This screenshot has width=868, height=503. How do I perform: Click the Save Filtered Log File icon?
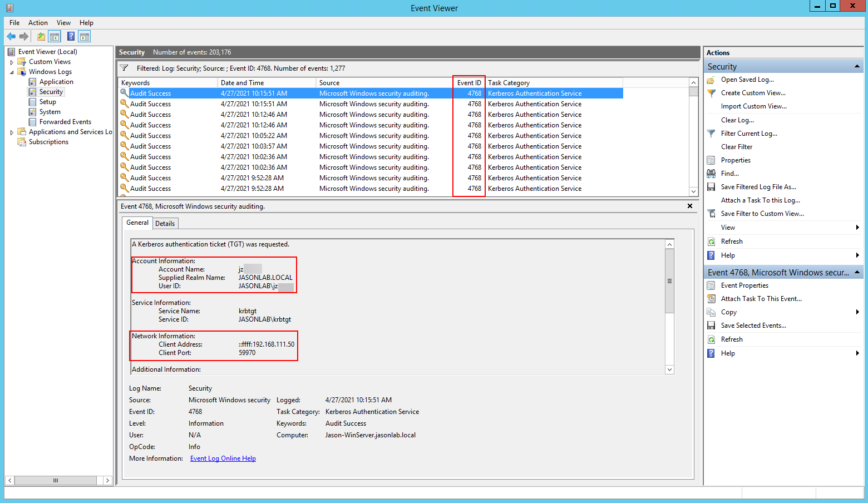click(x=711, y=186)
